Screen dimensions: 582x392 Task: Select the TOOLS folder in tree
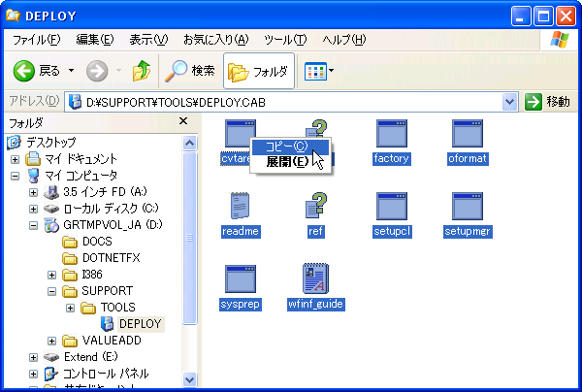(x=117, y=308)
